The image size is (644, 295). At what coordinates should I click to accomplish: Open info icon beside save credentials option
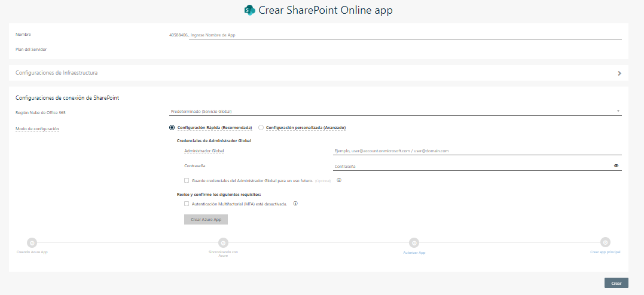339,180
